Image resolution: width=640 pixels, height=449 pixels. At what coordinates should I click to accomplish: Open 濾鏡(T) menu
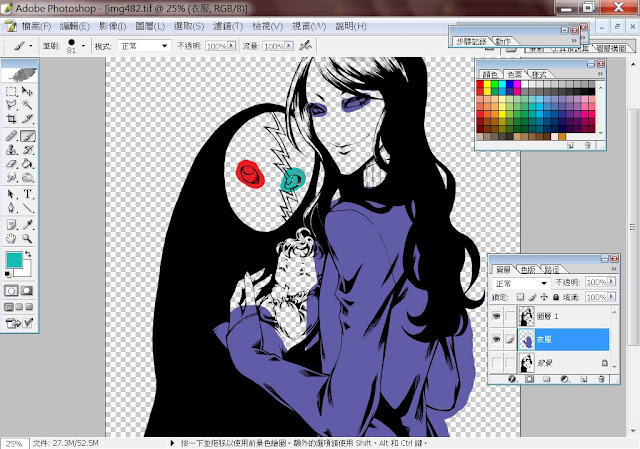click(x=228, y=26)
